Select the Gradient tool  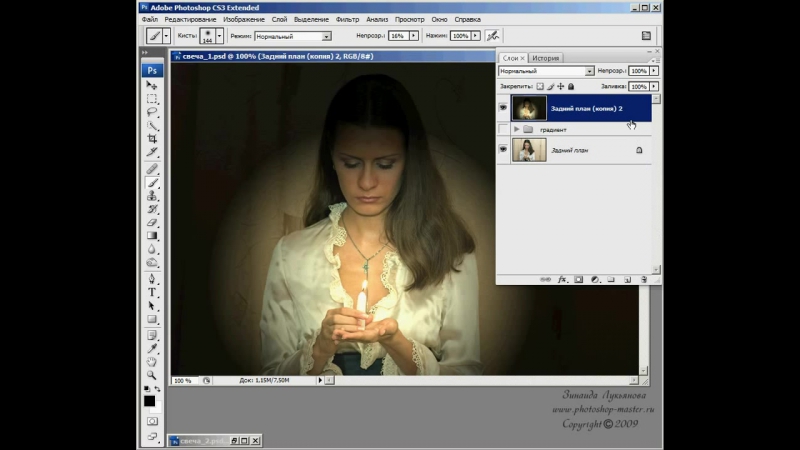coord(152,236)
